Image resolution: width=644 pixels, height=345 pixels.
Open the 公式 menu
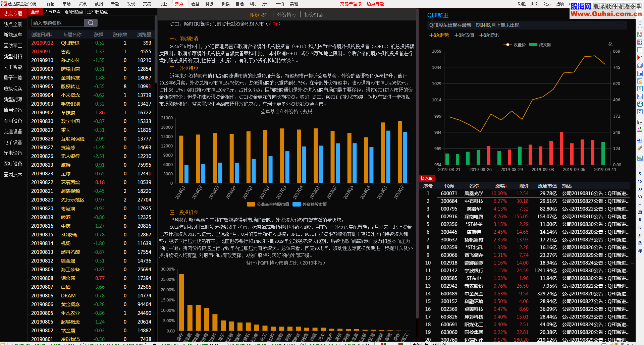(547, 4)
